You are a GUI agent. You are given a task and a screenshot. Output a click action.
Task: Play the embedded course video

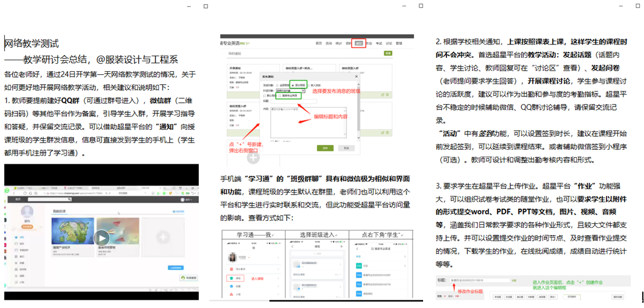[x=102, y=237]
